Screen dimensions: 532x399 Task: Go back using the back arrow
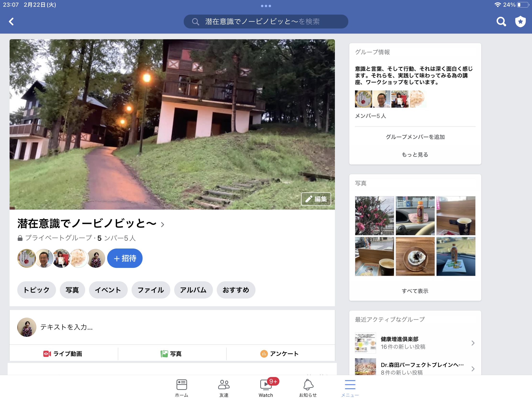[11, 21]
